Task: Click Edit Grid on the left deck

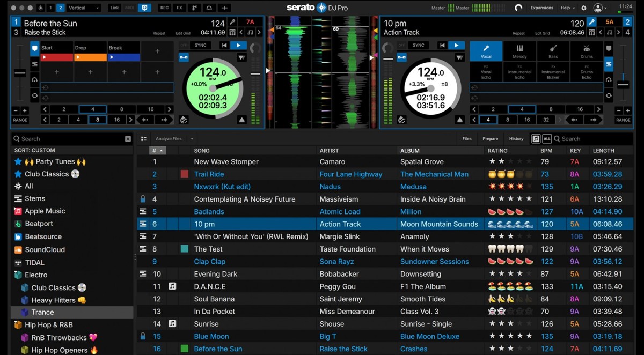Action: pos(182,33)
